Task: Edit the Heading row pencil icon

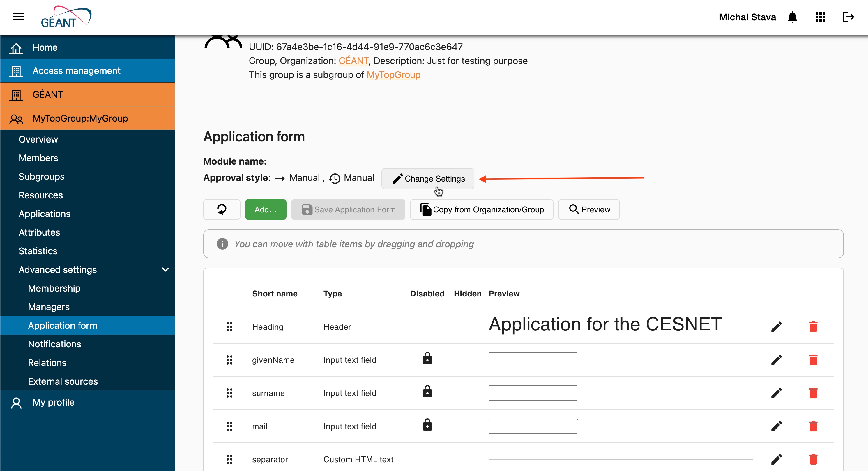Action: pyautogui.click(x=776, y=327)
